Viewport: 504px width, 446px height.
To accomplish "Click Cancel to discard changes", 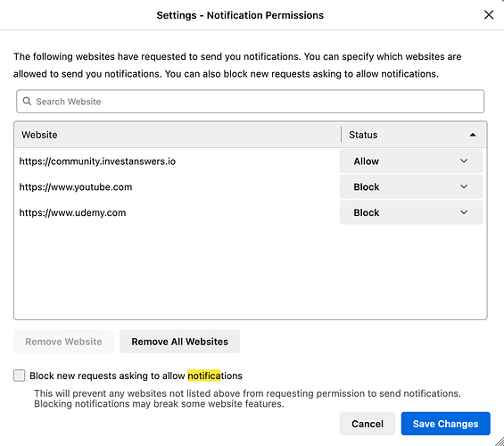I will 368,424.
